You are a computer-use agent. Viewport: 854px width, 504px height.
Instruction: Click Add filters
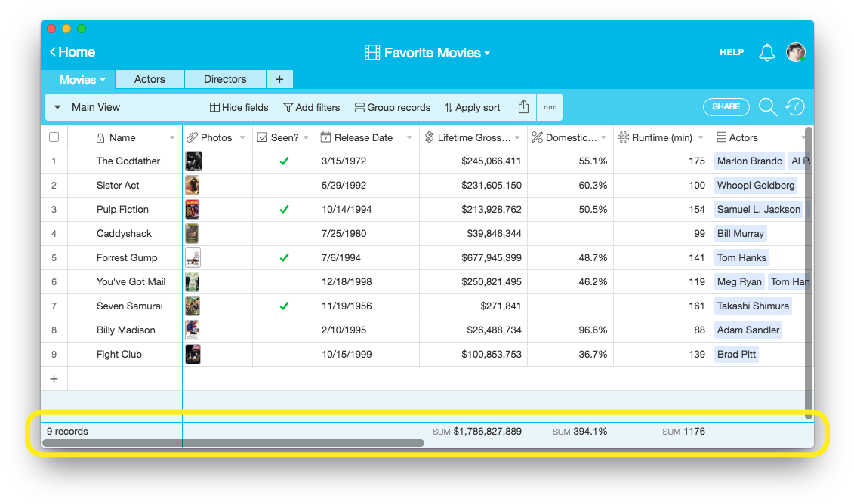point(312,107)
